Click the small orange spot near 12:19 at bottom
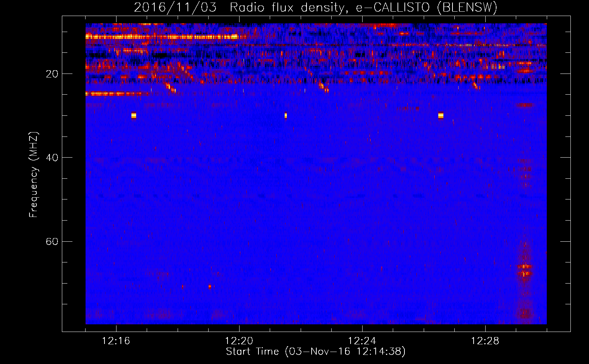Screen dimensions: 589x364 tap(210, 286)
